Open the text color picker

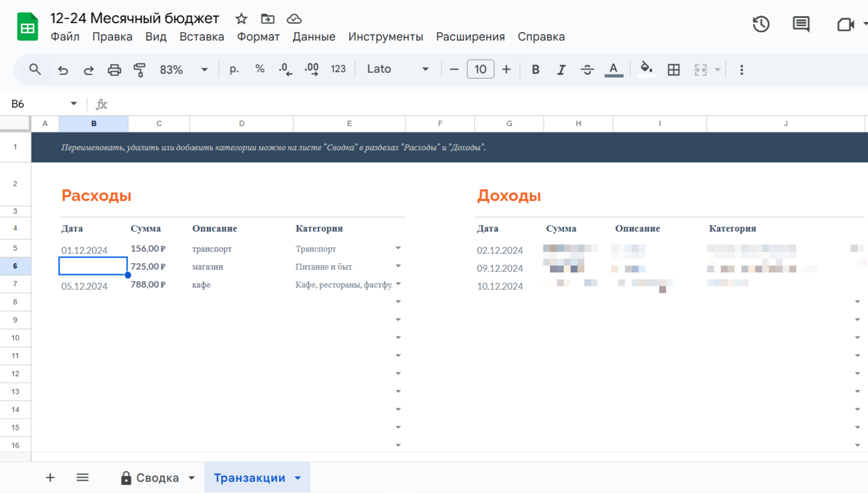click(613, 69)
